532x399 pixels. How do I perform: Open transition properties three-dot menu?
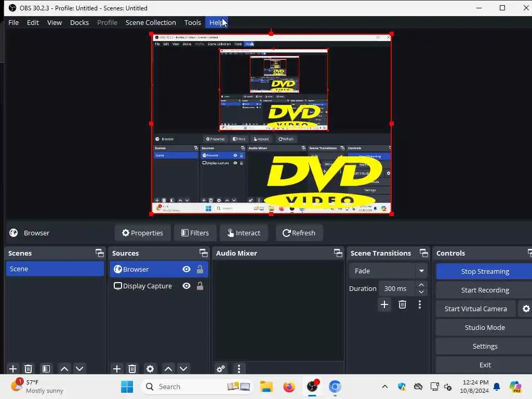(x=420, y=304)
